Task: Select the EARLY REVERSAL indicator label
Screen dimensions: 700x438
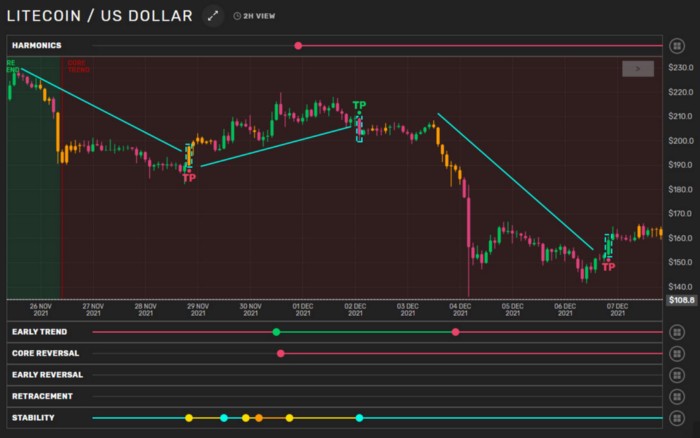Action: coord(47,375)
